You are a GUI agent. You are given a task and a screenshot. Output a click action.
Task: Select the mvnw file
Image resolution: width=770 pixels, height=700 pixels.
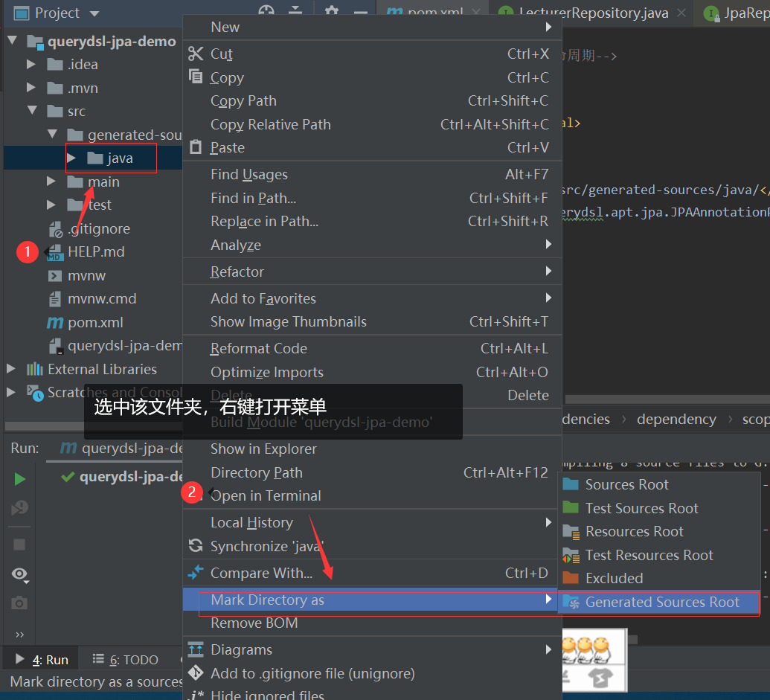point(86,275)
